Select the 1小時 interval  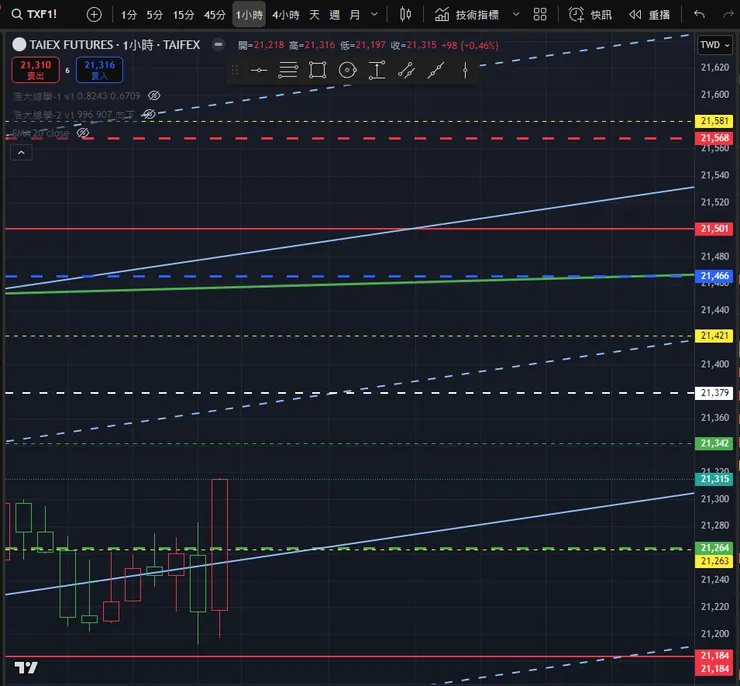click(x=249, y=15)
